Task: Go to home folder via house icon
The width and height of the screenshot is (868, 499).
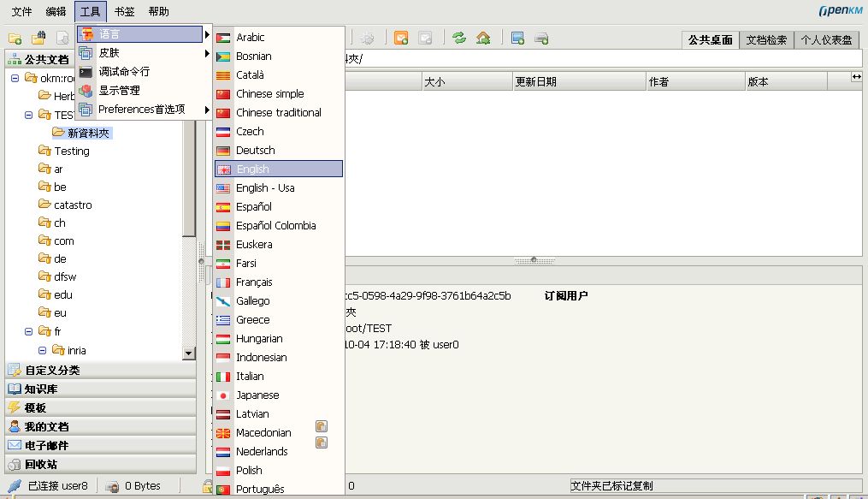Action: pos(483,39)
